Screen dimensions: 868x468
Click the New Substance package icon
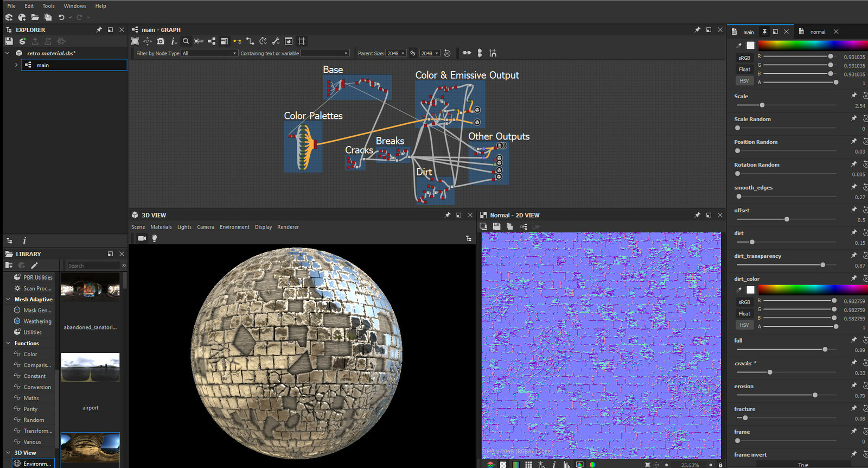(x=9, y=17)
